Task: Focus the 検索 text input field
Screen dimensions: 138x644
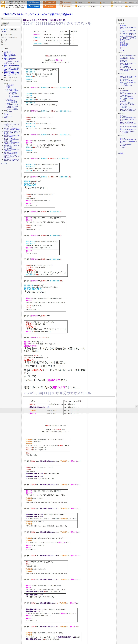Action: [11, 21]
